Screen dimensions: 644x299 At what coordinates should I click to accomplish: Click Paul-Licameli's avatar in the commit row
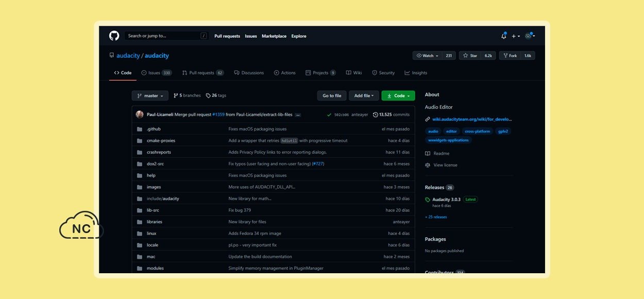click(x=140, y=114)
